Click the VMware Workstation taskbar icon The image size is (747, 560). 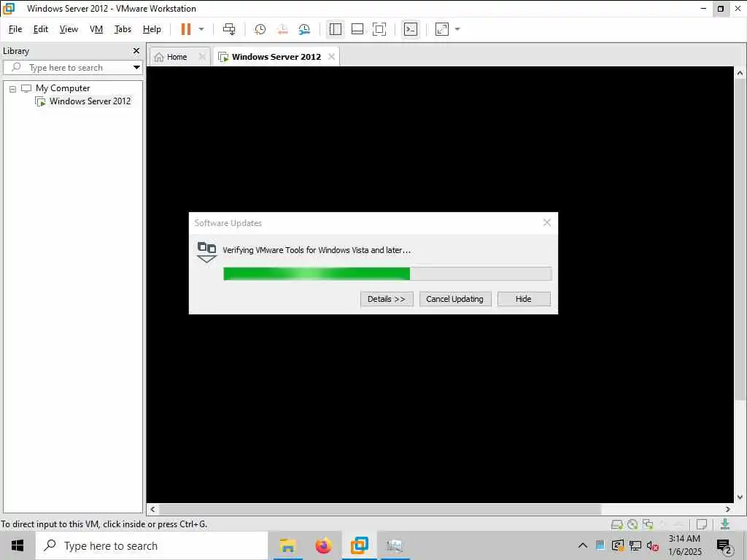(x=359, y=545)
